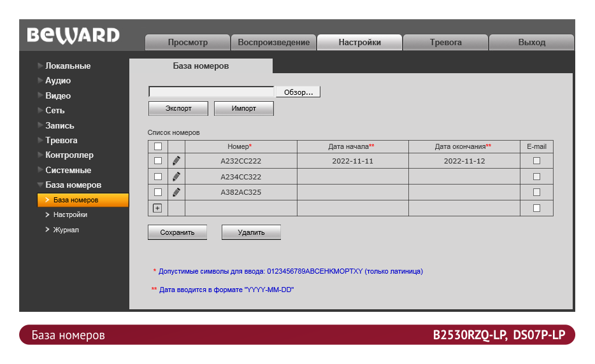Image resolution: width=595 pixels, height=364 pixels.
Task: Tick the select-all checkbox in table header
Action: (x=158, y=146)
